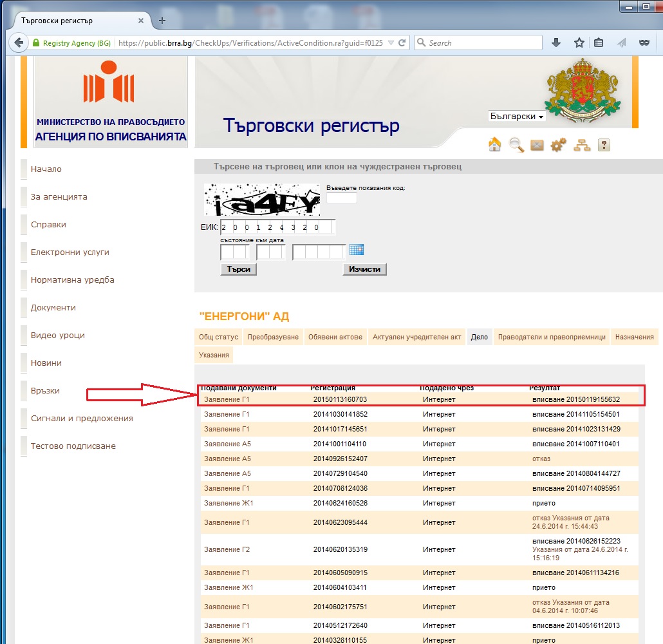Open the envelope contact icon

point(537,146)
